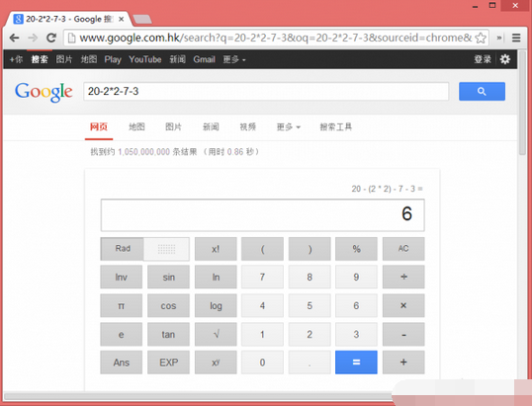The image size is (532, 406).
Task: Click the square root key
Action: pos(216,334)
